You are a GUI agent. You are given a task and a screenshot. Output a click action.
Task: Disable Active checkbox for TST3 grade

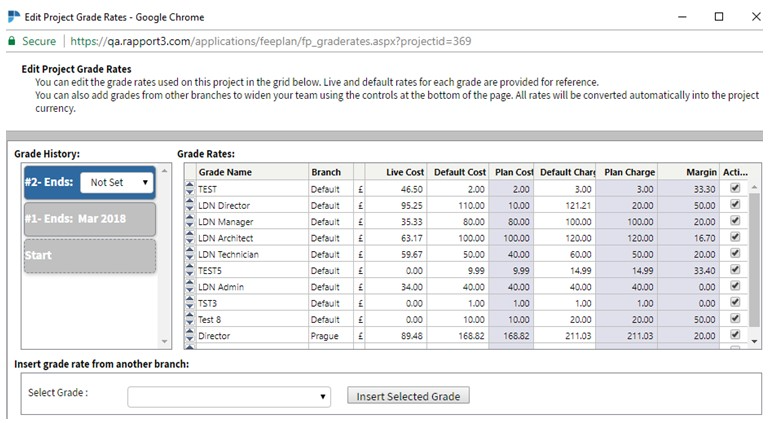pyautogui.click(x=735, y=302)
